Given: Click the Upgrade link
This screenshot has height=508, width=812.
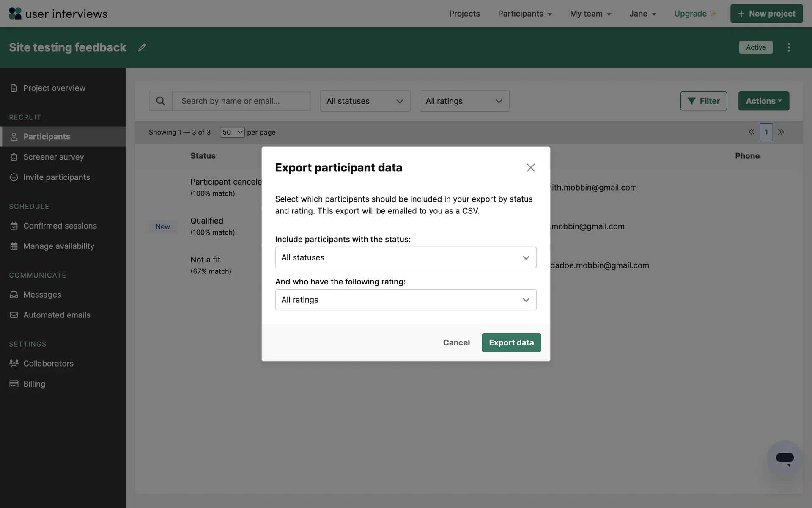Looking at the screenshot, I should click(690, 14).
